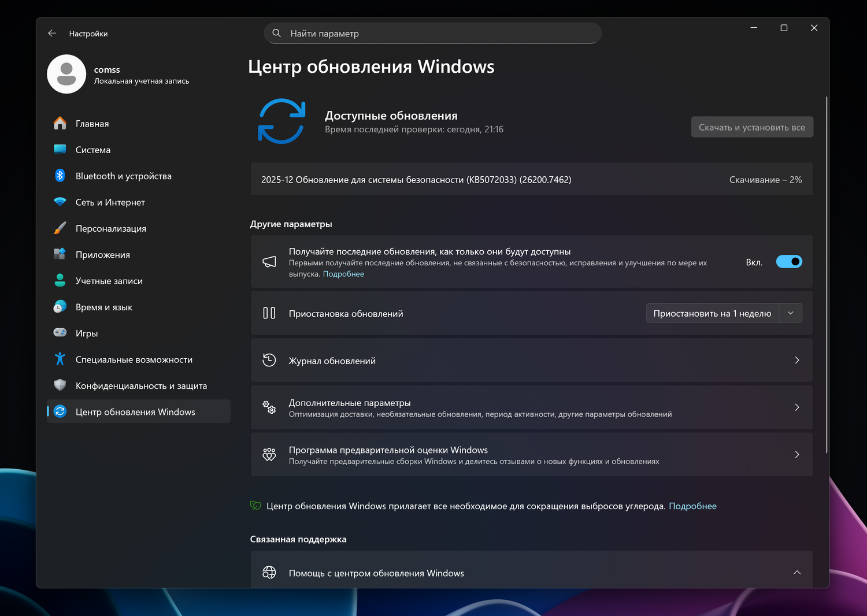Screen dimensions: 867x616
Task: Open Специальные возможности settings
Action: point(139,359)
